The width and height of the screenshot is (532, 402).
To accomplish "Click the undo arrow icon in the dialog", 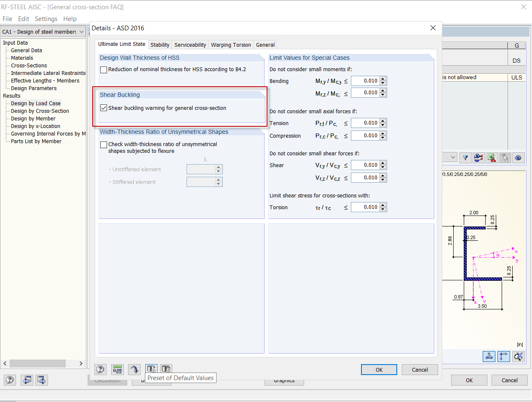I will [134, 369].
